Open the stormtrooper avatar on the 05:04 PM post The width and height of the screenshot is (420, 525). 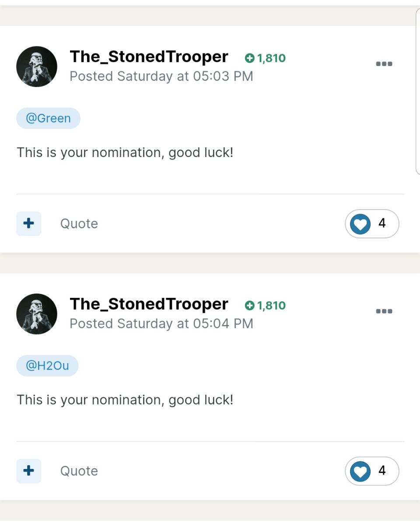click(37, 314)
